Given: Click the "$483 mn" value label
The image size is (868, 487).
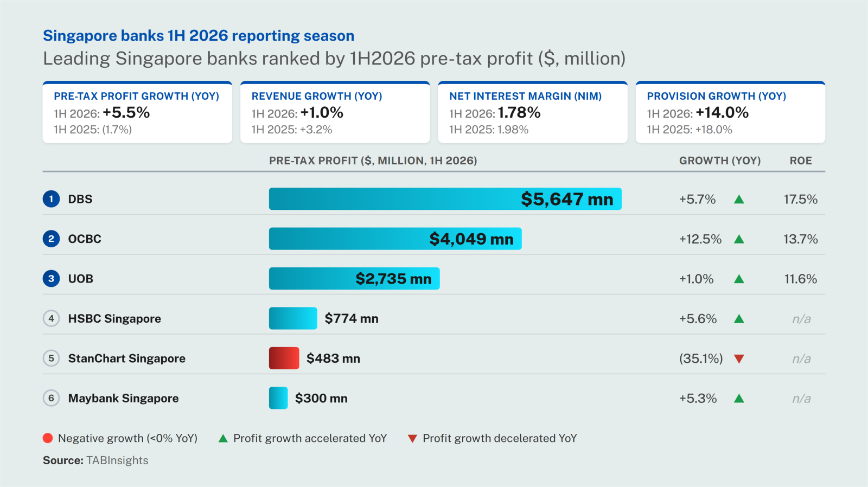Looking at the screenshot, I should pos(333,358).
